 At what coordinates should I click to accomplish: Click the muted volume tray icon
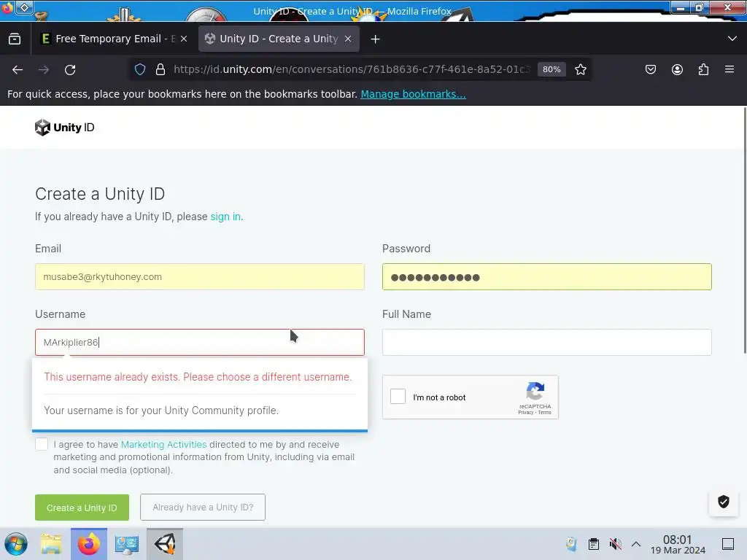[x=615, y=544]
